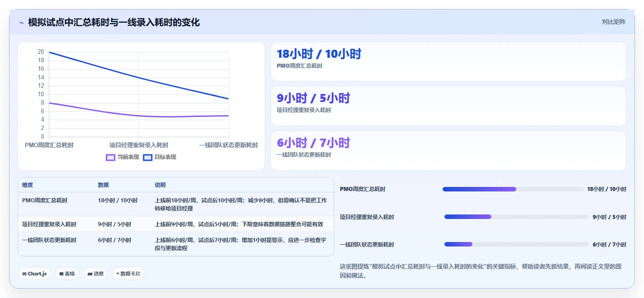Click the card caption 项目经理重复录入耗时

(304, 110)
